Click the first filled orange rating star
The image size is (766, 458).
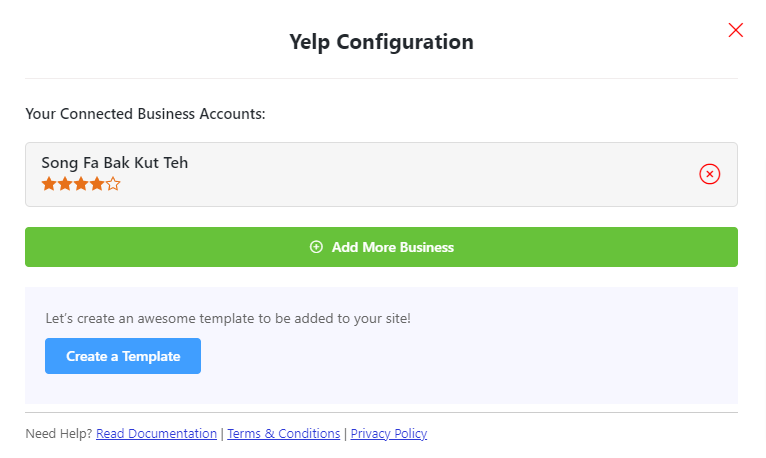click(49, 184)
